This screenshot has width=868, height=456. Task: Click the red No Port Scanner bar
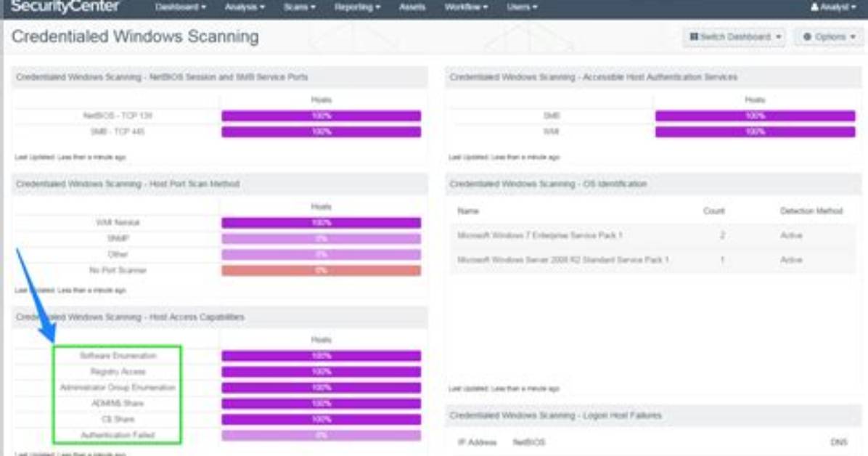321,271
